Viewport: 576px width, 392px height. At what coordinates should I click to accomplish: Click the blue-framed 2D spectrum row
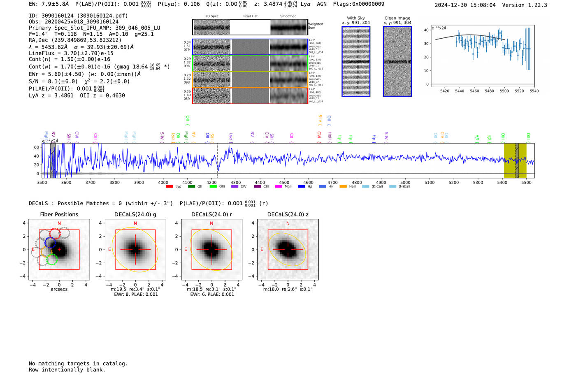pyautogui.click(x=250, y=47)
